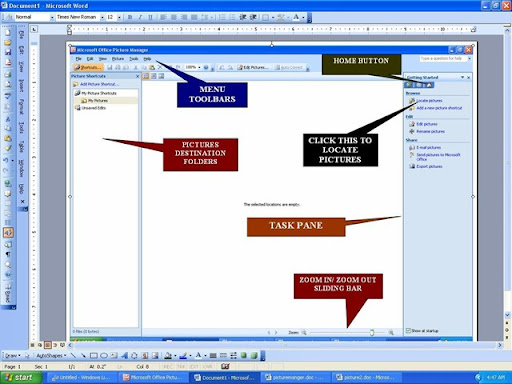Click the Undo arrow icon
This screenshot has height=384, width=512.
(x=6, y=160)
